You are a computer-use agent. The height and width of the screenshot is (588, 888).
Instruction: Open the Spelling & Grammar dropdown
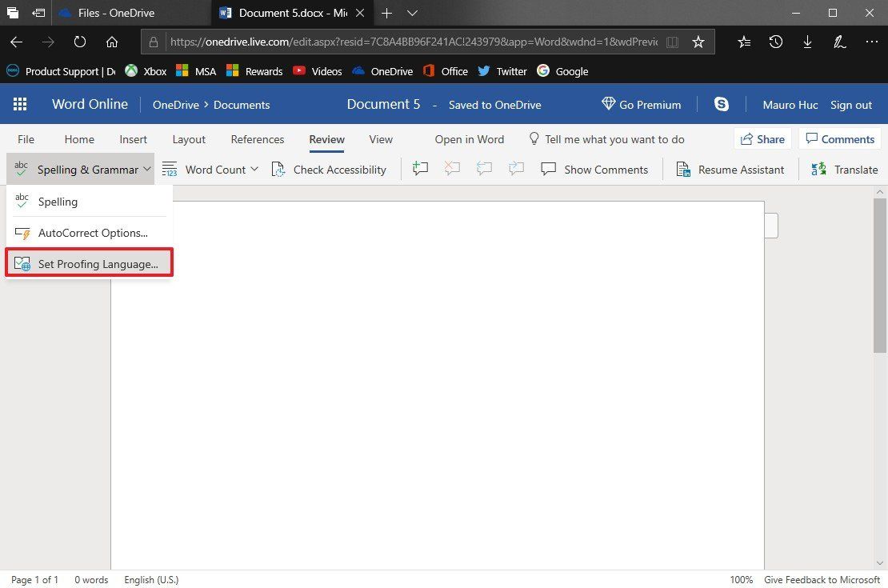80,169
